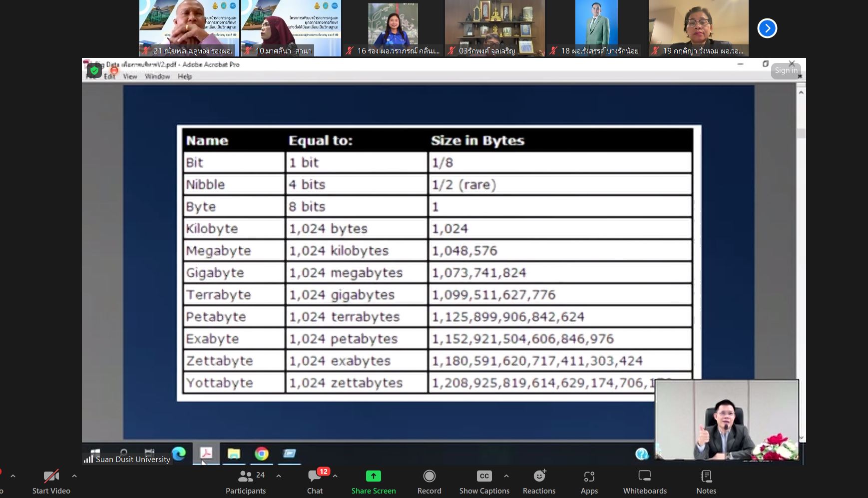Expand video options arrow next to Start Video

coord(74,476)
